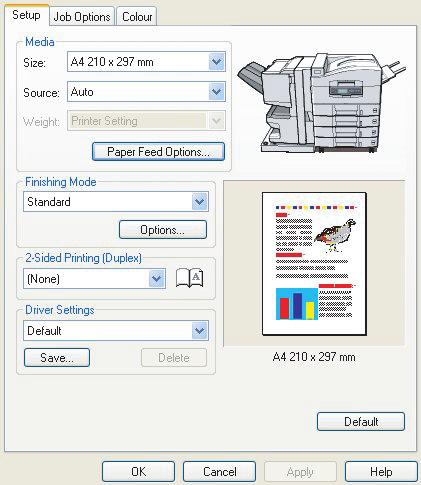Expand the Finishing Mode dropdown arrow
Screen dimensions: 421x485
coord(200,201)
